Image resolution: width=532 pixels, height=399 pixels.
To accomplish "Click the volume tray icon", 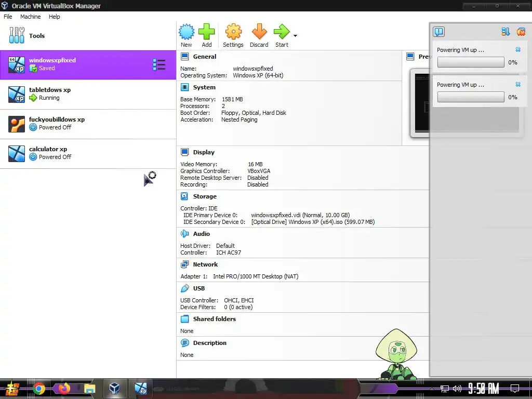I will [x=457, y=389].
